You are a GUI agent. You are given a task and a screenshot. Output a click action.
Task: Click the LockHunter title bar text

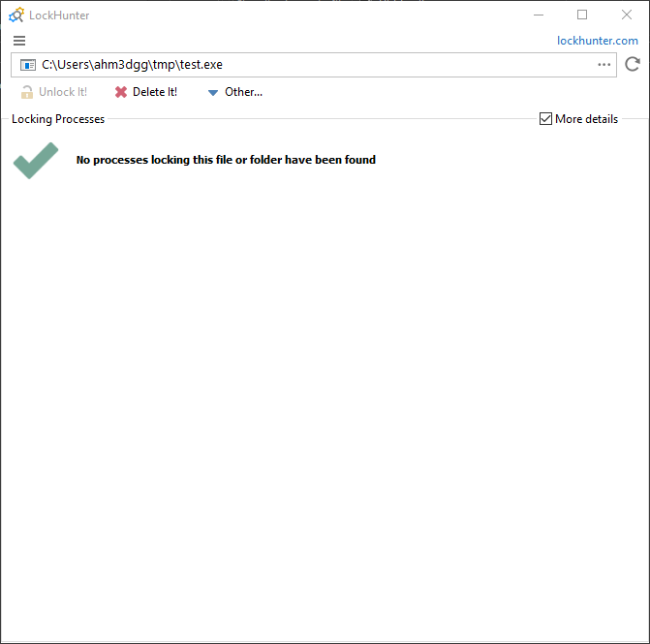pyautogui.click(x=59, y=15)
